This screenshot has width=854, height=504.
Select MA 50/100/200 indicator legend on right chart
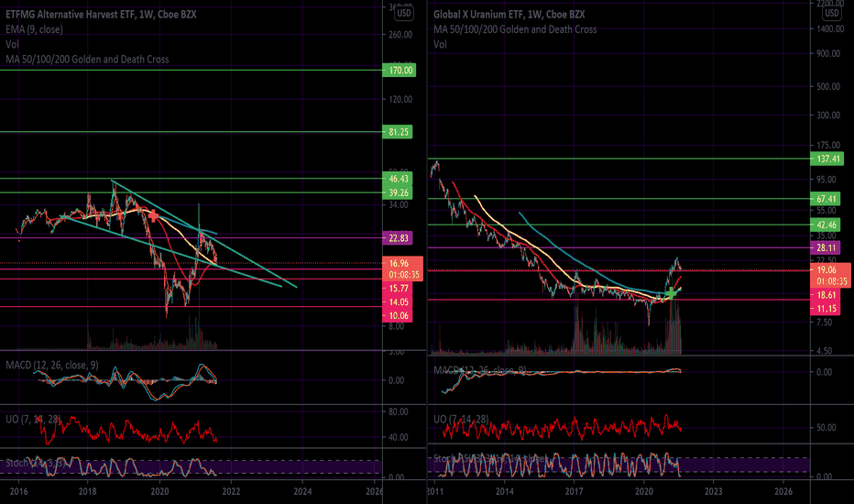515,29
